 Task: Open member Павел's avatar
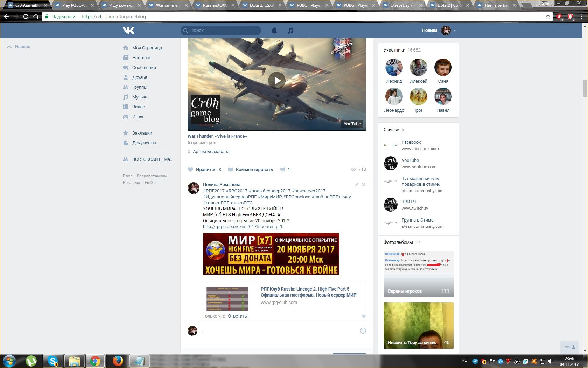(x=443, y=96)
